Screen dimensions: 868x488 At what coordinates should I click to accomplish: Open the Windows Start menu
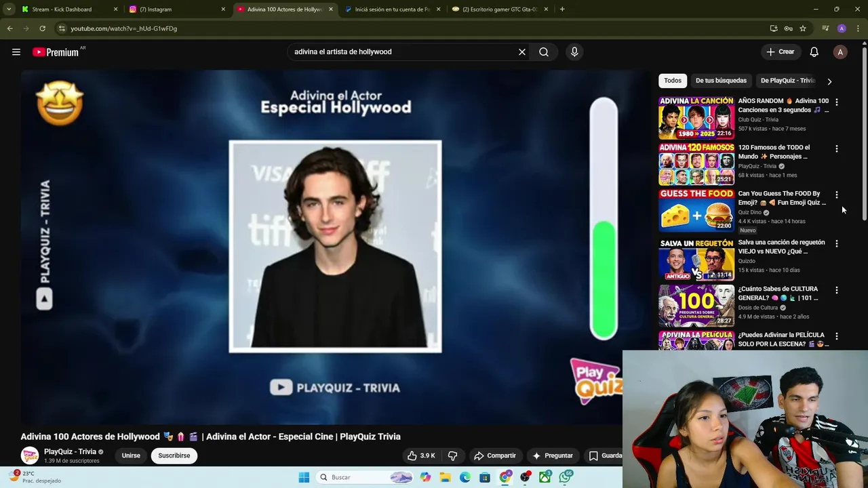(x=304, y=477)
